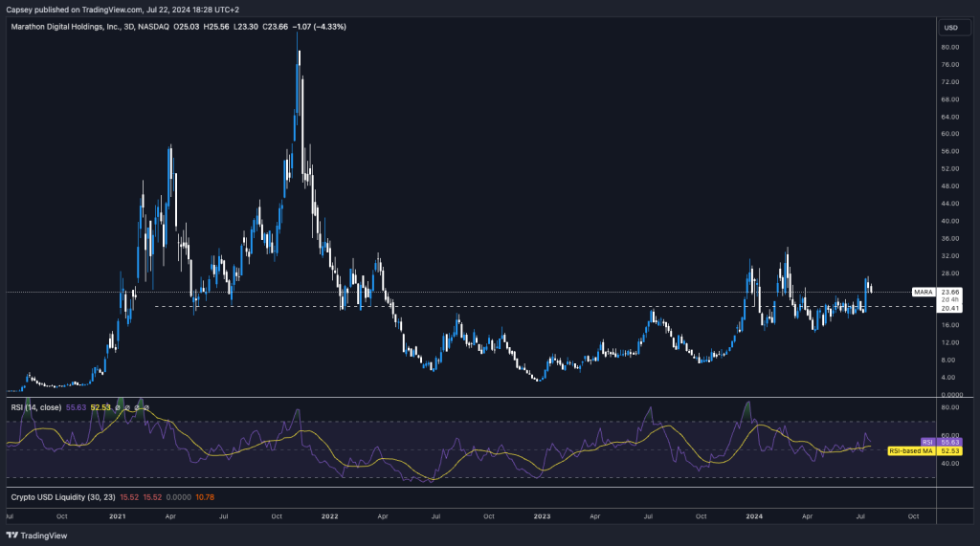
Task: Click the orange 10.78 liquidity value
Action: tap(205, 497)
